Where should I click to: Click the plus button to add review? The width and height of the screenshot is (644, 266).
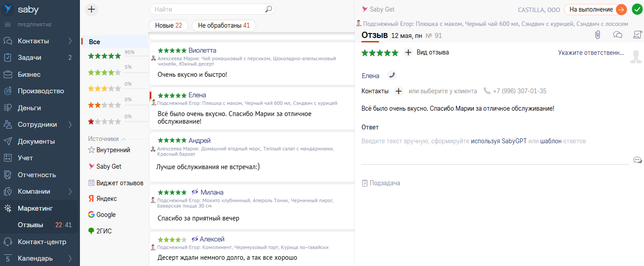[x=91, y=9]
